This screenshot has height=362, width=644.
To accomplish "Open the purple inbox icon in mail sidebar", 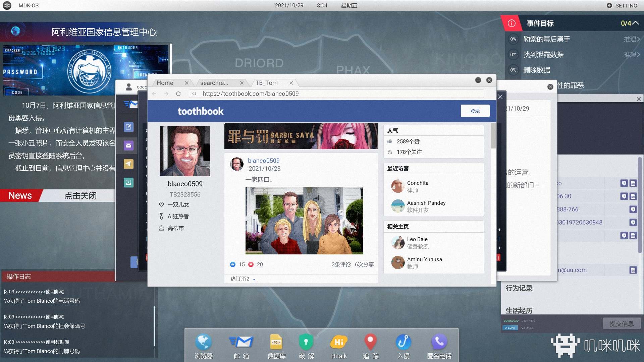I will [128, 145].
